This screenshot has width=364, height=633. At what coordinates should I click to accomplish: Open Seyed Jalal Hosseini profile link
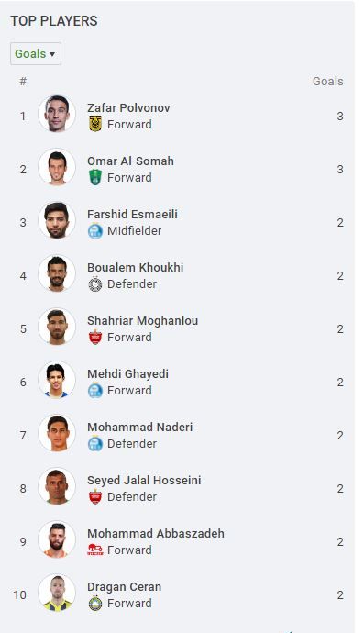(144, 480)
